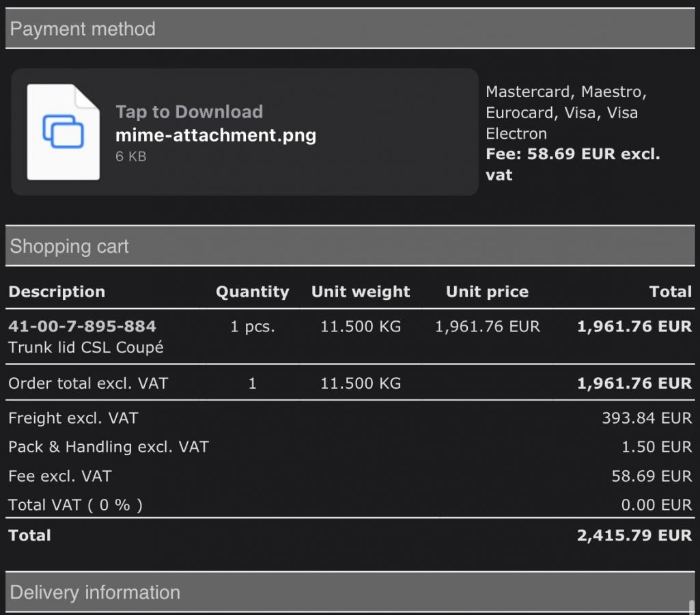Click the Mastercard, Maestro card types text
700x615 pixels.
[x=565, y=92]
